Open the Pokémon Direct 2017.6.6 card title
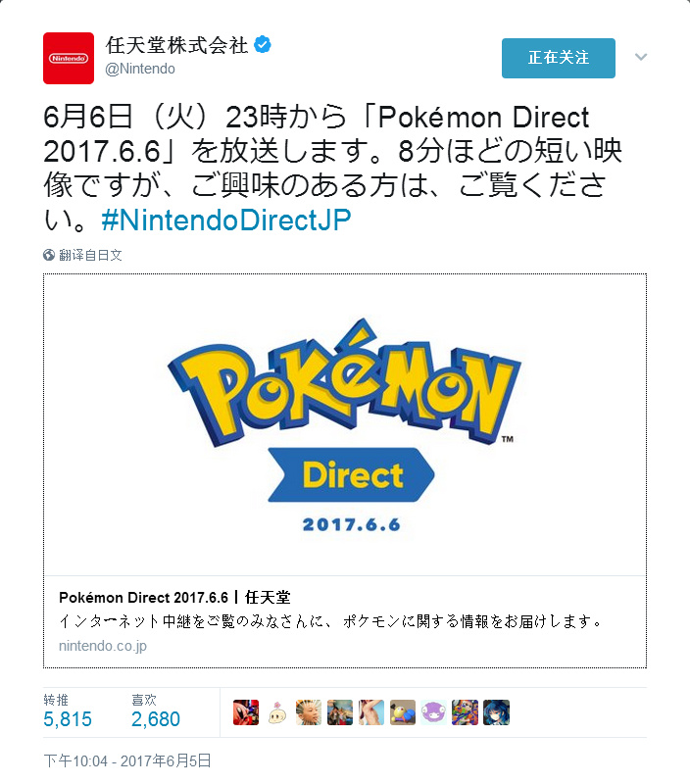The width and height of the screenshot is (690, 784). tap(174, 598)
